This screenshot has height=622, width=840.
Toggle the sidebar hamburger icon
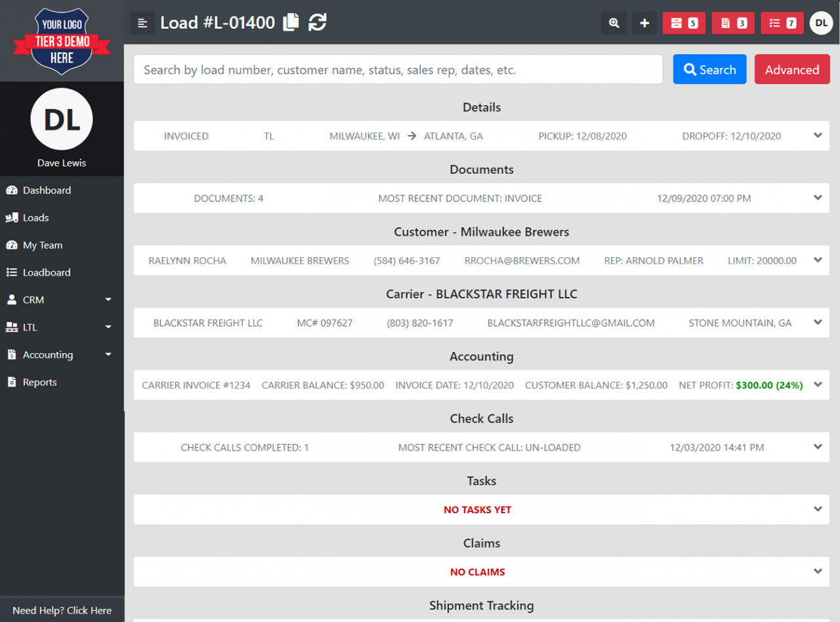(x=142, y=22)
